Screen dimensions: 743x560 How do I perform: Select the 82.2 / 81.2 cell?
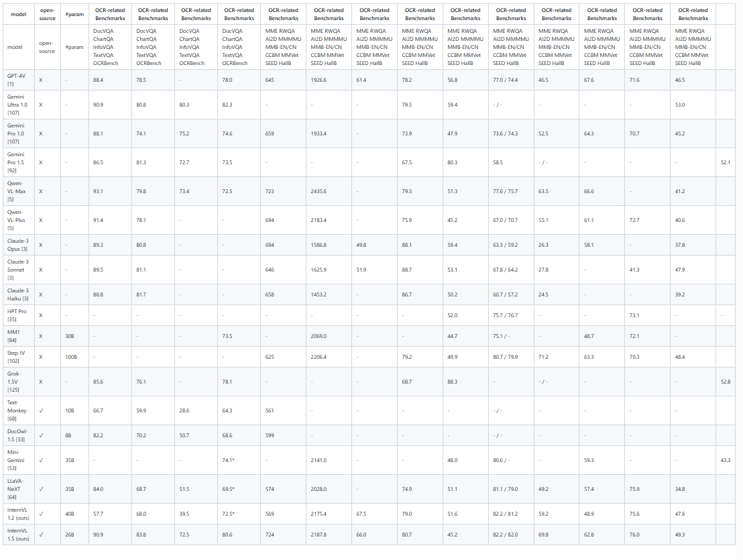click(511, 514)
